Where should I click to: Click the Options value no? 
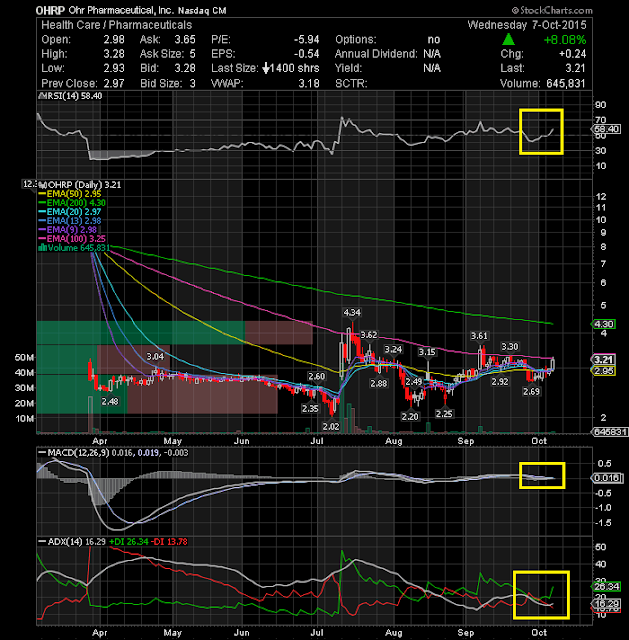pos(433,40)
